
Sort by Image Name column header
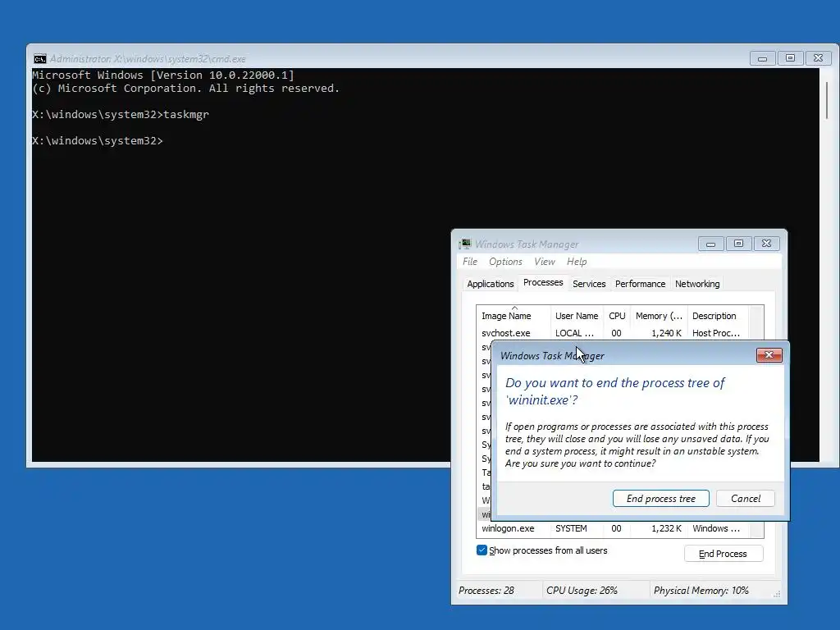tap(514, 316)
